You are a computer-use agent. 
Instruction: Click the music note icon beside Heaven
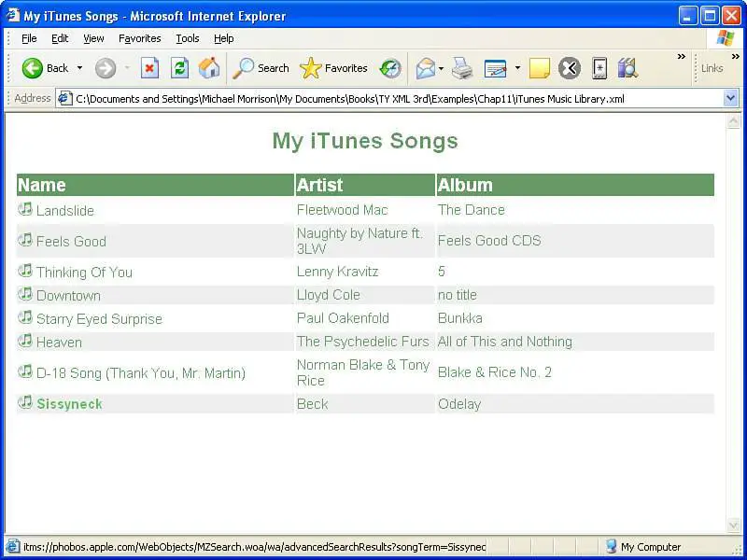pos(25,341)
